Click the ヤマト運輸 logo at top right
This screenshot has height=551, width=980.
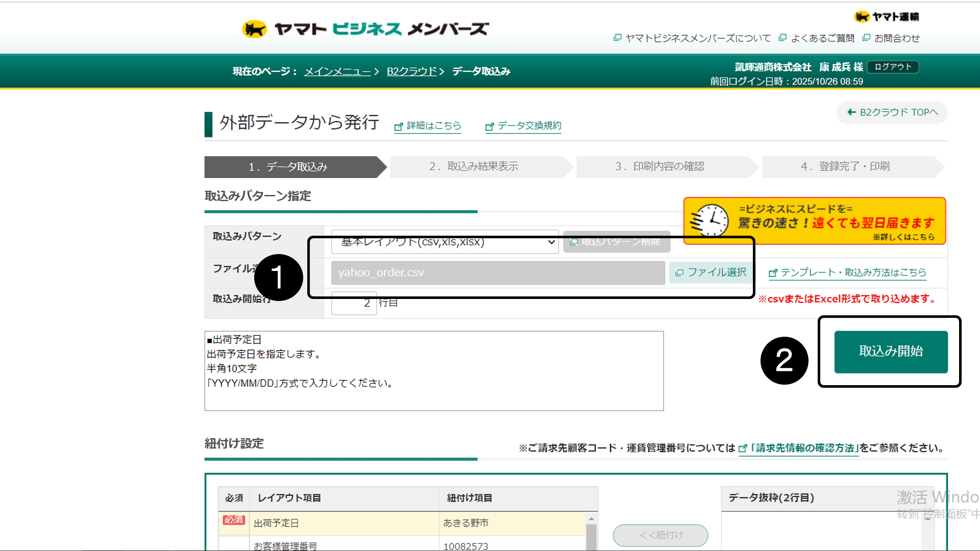[887, 17]
